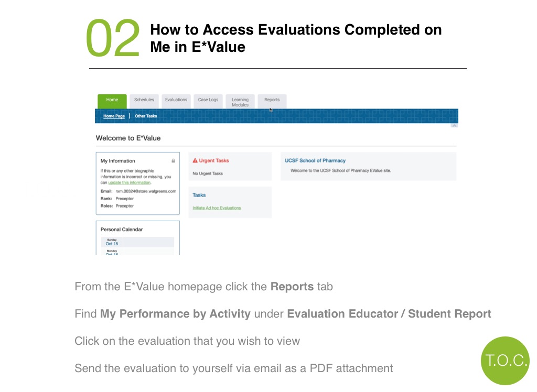Go to the Home Page submenu link

[x=114, y=116]
